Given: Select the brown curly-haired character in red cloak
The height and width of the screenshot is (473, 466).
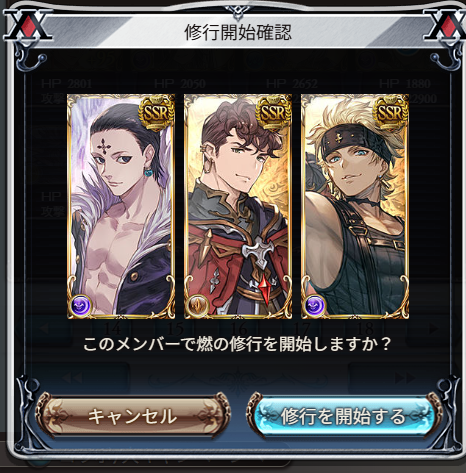Looking at the screenshot, I should tap(238, 206).
